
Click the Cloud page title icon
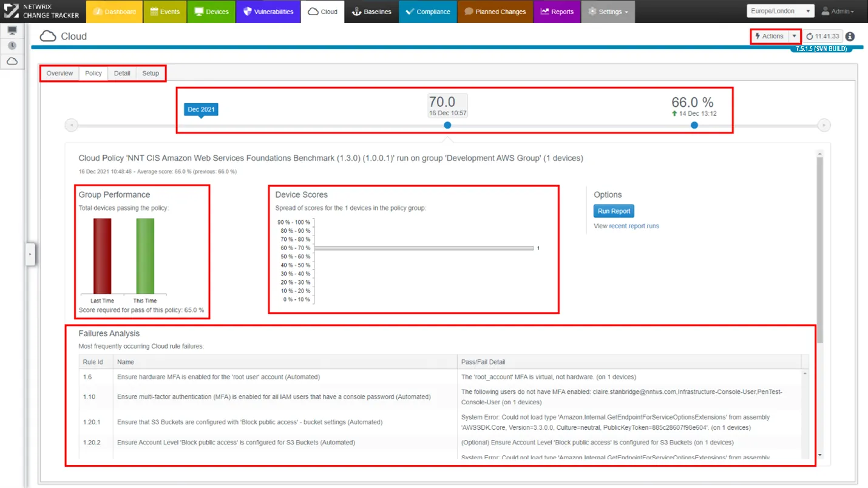48,36
